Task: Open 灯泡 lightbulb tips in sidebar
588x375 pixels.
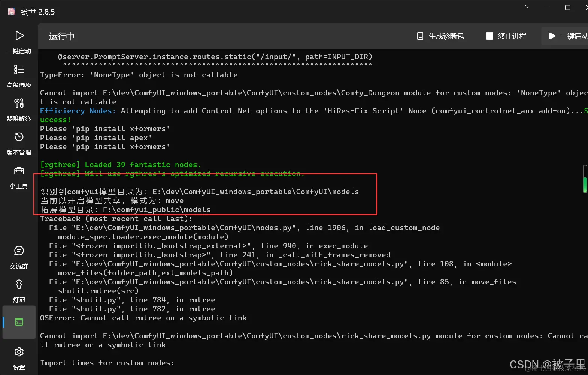Action: (19, 291)
